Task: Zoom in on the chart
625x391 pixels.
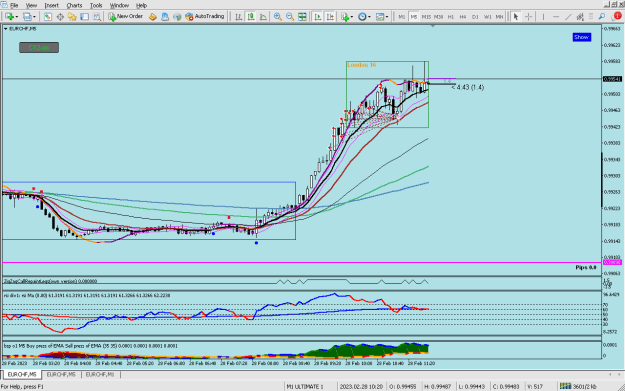Action: coord(278,17)
